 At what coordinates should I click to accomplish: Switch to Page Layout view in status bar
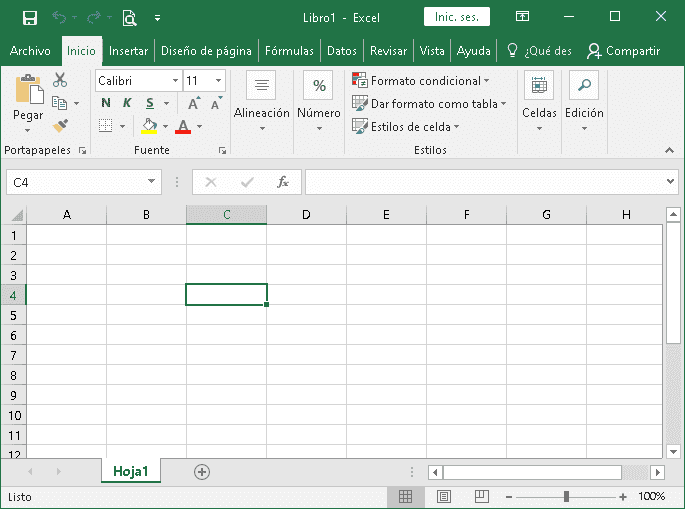tap(444, 496)
